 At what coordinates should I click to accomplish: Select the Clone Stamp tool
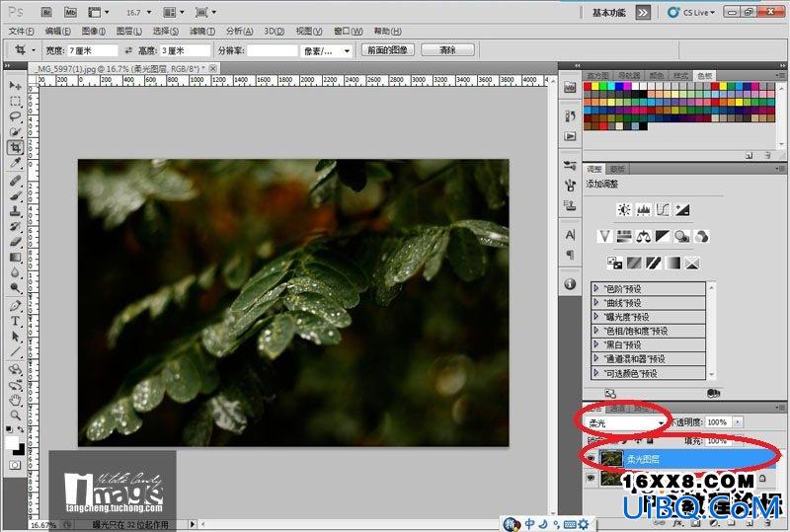tap(15, 210)
